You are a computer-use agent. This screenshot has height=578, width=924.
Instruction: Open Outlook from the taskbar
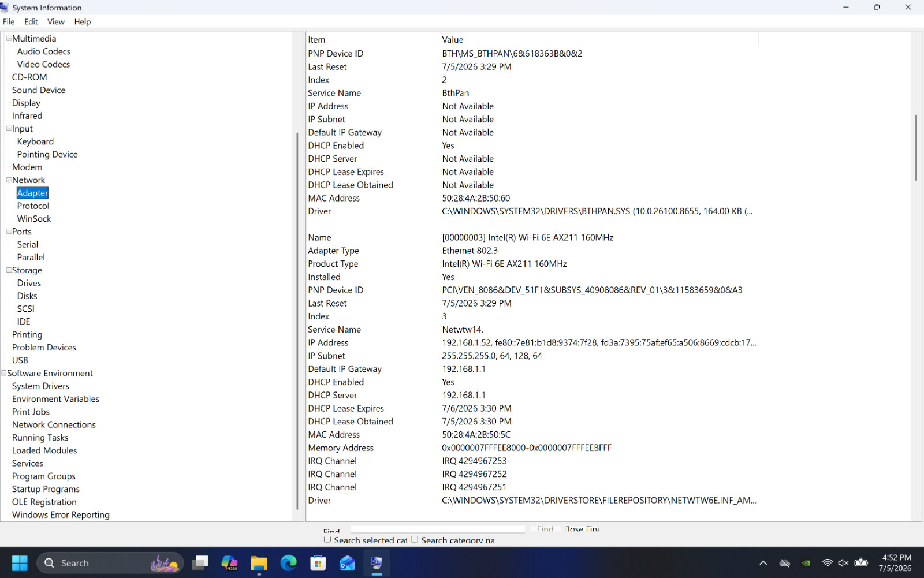click(x=348, y=563)
